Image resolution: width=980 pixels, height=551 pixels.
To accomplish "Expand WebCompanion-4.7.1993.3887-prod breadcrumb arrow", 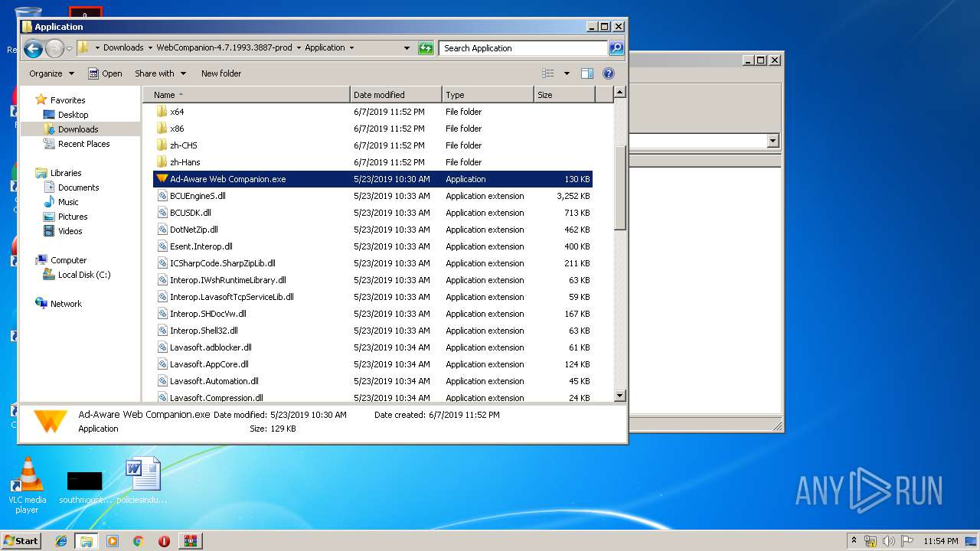I will point(299,48).
